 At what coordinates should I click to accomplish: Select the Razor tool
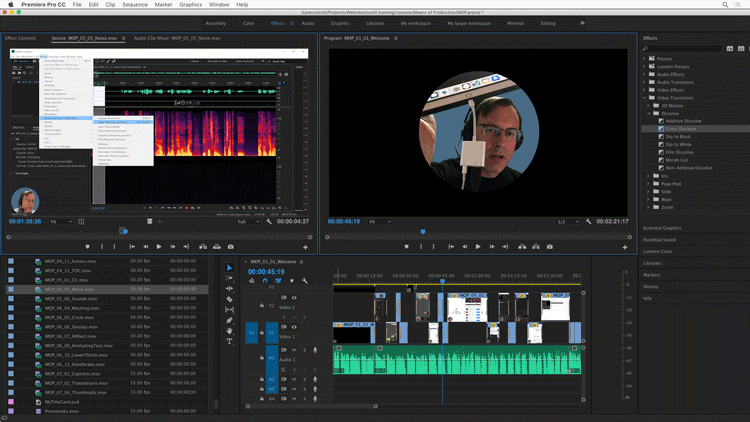pyautogui.click(x=229, y=300)
